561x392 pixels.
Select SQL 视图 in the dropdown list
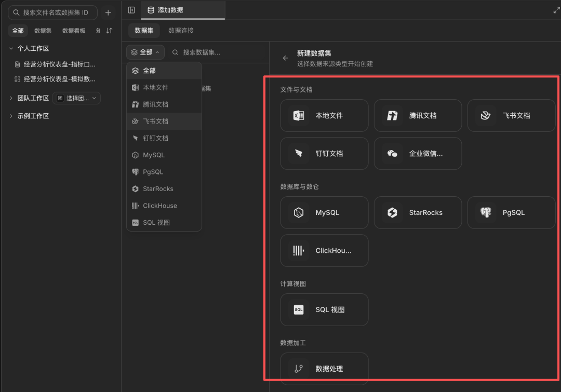click(x=164, y=222)
